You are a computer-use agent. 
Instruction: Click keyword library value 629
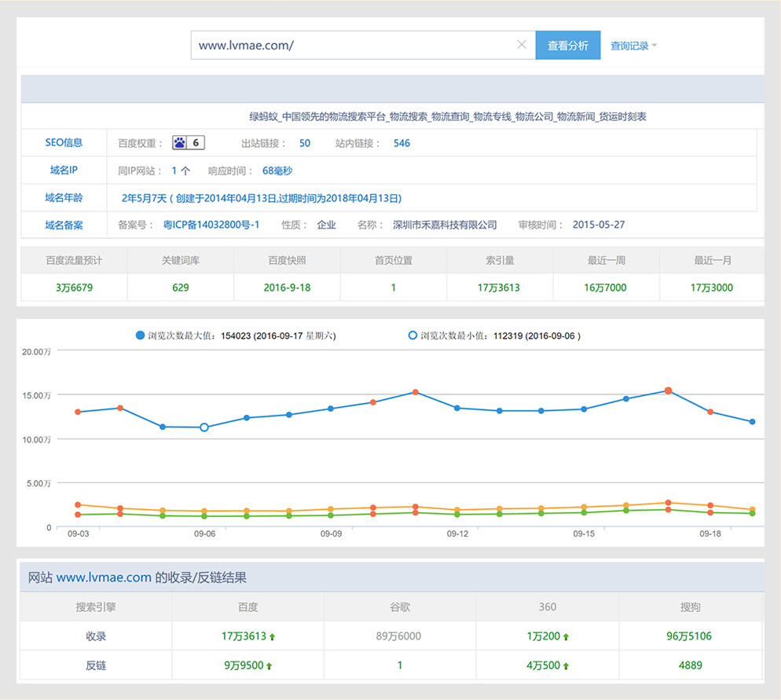pos(180,288)
